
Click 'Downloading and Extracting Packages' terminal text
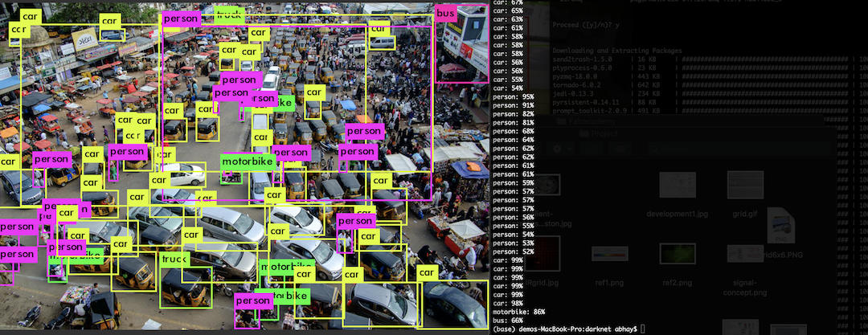click(616, 51)
